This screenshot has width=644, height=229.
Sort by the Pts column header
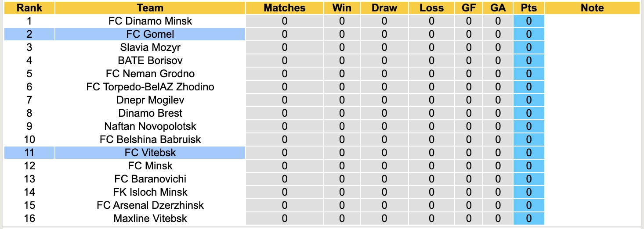(528, 8)
